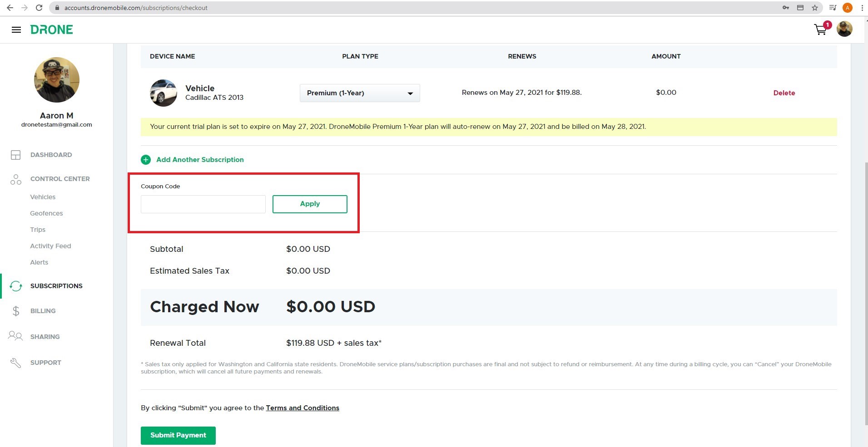
Task: Click the green plus Add Subscription icon
Action: click(146, 160)
